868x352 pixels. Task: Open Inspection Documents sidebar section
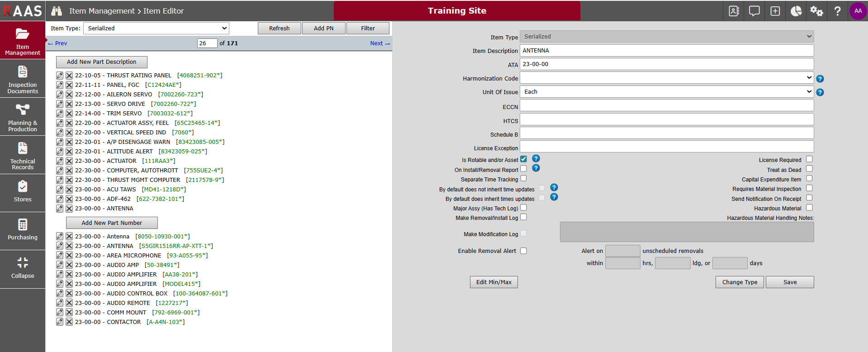(x=23, y=78)
